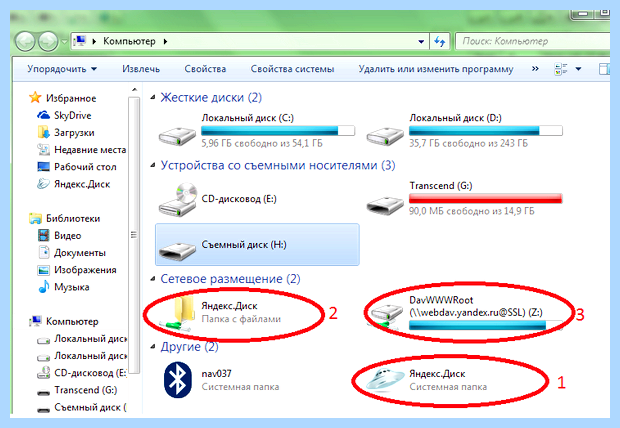Image resolution: width=620 pixels, height=428 pixels.
Task: Click '90,0 МБ свободно из 14,9 ГБ' text
Action: 471,211
